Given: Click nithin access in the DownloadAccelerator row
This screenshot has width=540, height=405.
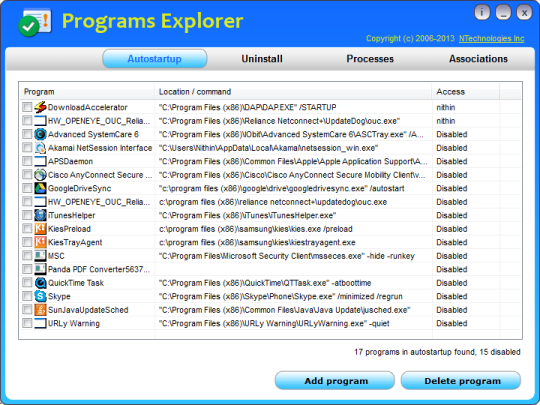Looking at the screenshot, I should (446, 107).
